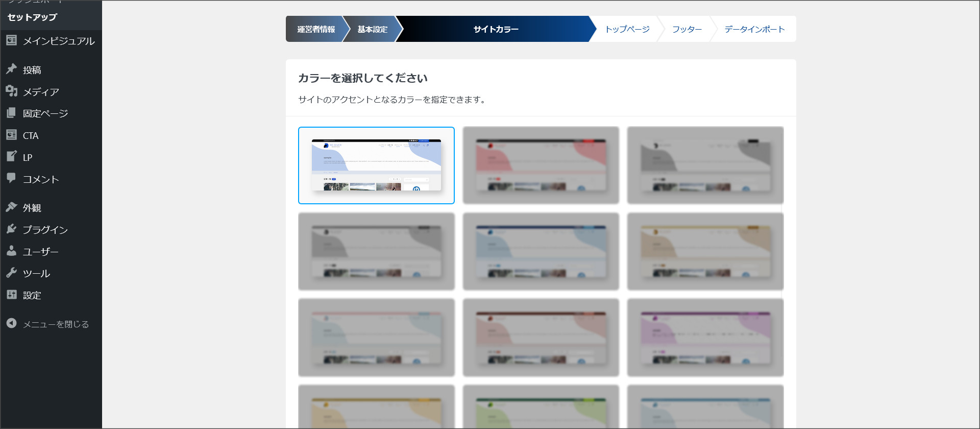Click the コメント speech bubble icon
The height and width of the screenshot is (429, 980).
click(11, 178)
